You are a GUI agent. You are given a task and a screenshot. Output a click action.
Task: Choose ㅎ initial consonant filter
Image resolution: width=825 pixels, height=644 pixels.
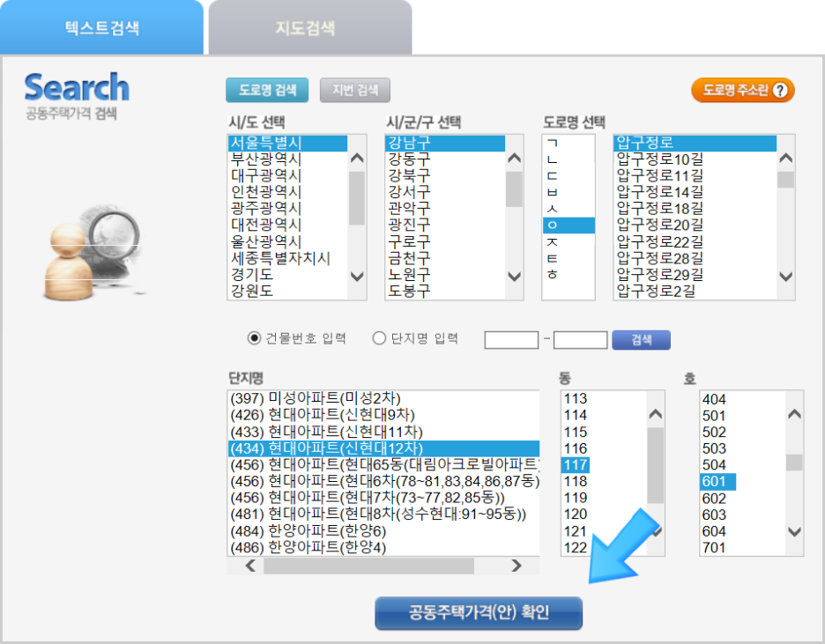point(569,274)
